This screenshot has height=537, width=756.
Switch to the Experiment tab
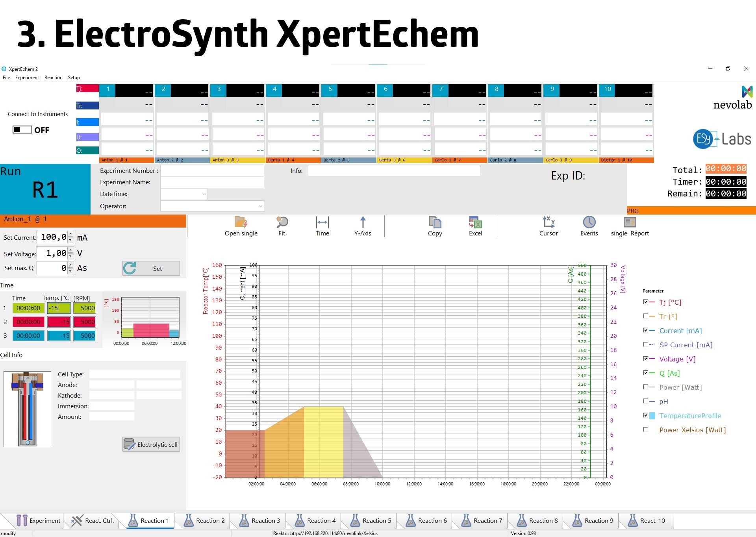(39, 520)
